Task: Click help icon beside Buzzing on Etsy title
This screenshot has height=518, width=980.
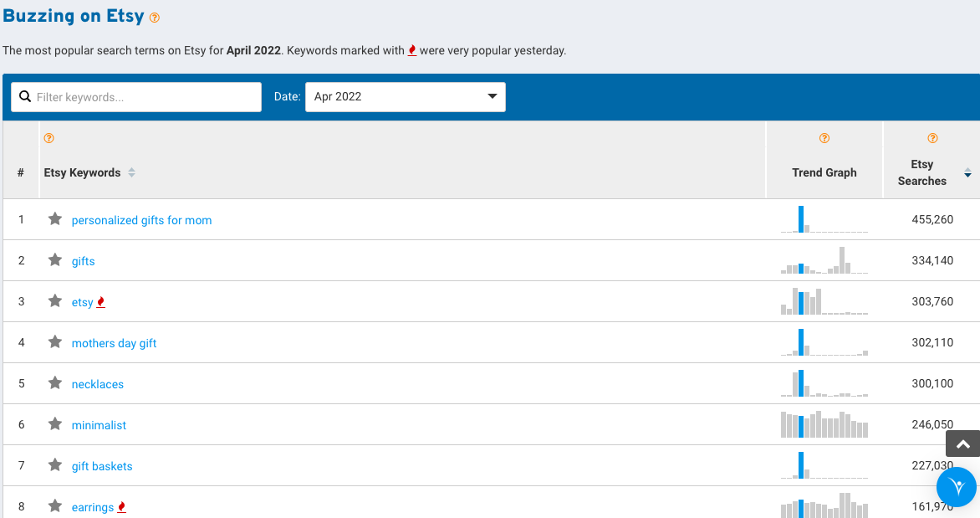Action: pos(155,18)
